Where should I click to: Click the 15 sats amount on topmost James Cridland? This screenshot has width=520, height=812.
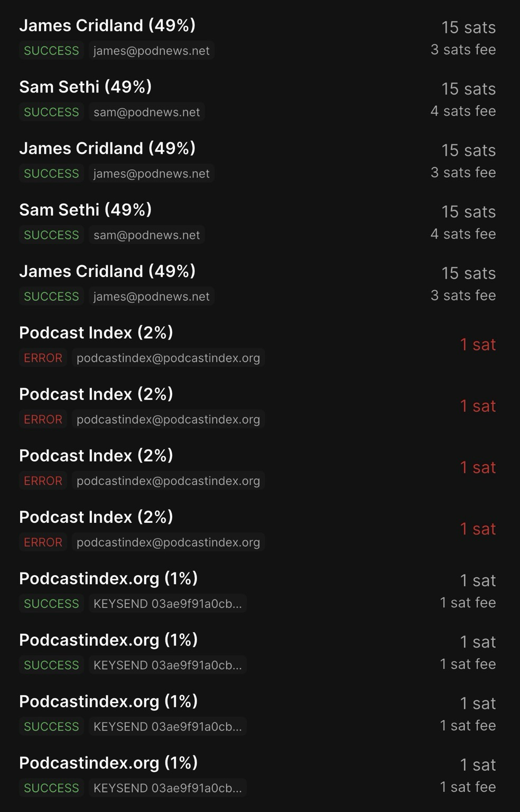tap(469, 27)
